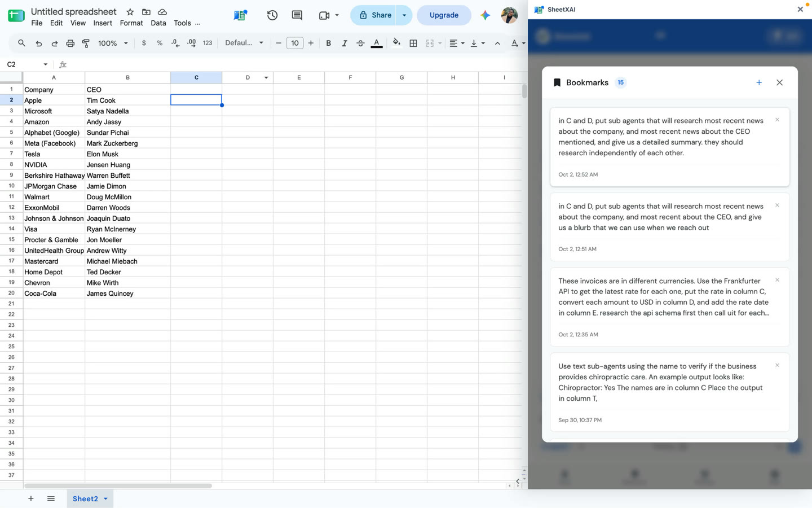
Task: Open the all sheets list
Action: pyautogui.click(x=51, y=498)
